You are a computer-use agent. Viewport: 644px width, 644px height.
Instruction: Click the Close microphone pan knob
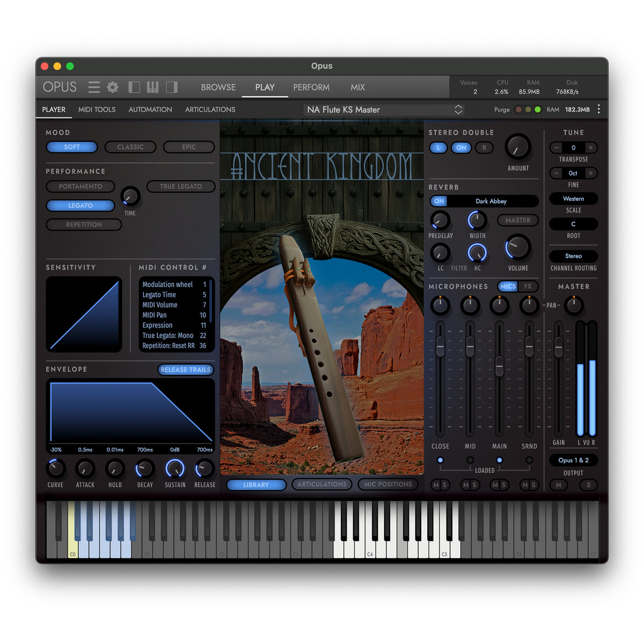[440, 305]
